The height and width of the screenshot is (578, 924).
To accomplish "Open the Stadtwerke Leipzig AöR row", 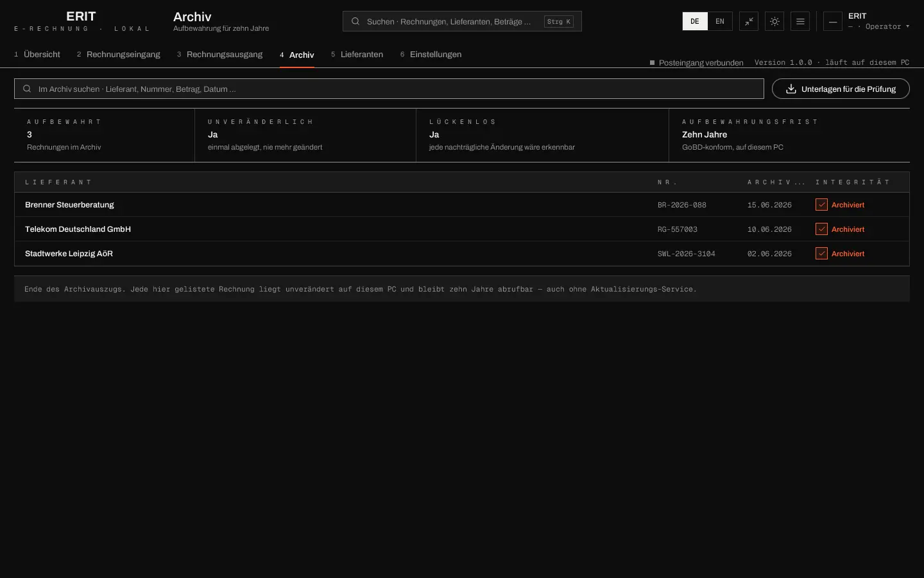I will (x=462, y=254).
